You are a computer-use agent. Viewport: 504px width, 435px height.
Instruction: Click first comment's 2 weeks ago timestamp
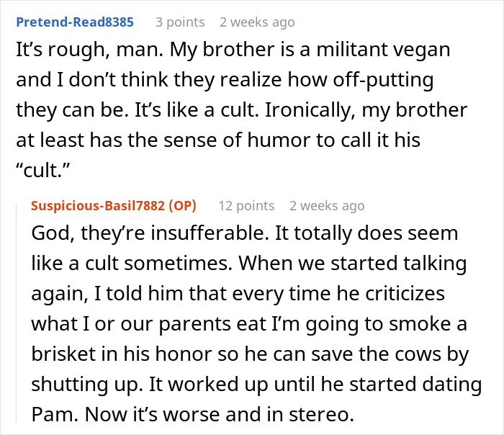257,22
